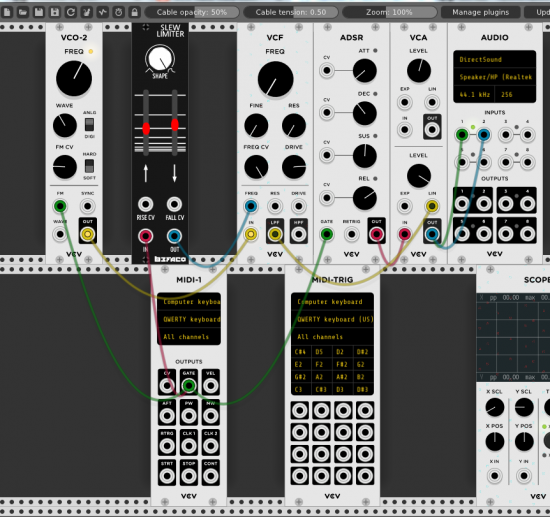This screenshot has height=517, width=550.
Task: Click the AUDIO input 1 jack
Action: [462, 135]
